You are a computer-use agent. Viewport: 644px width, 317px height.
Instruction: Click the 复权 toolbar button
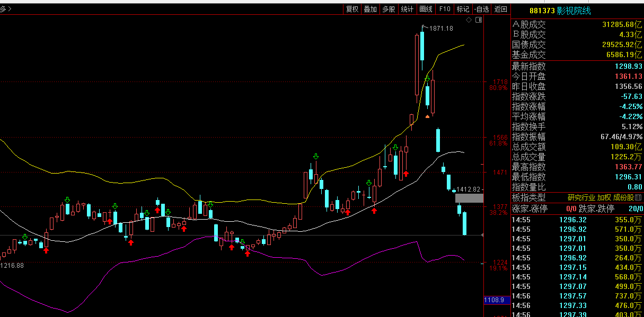point(352,9)
